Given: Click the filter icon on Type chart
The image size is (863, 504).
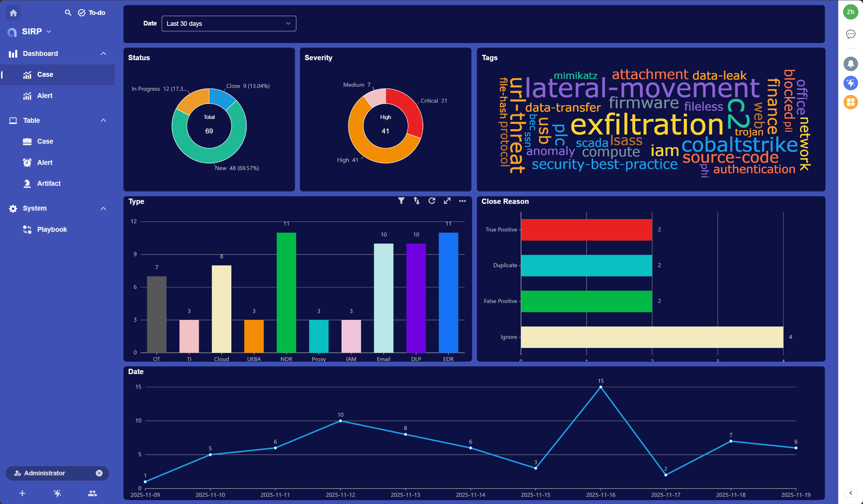Looking at the screenshot, I should click(x=401, y=201).
